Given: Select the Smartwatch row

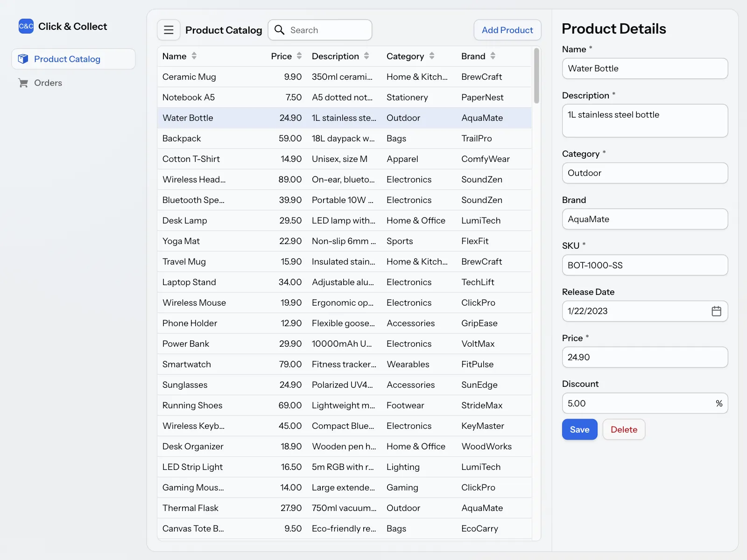Looking at the screenshot, I should coord(345,364).
